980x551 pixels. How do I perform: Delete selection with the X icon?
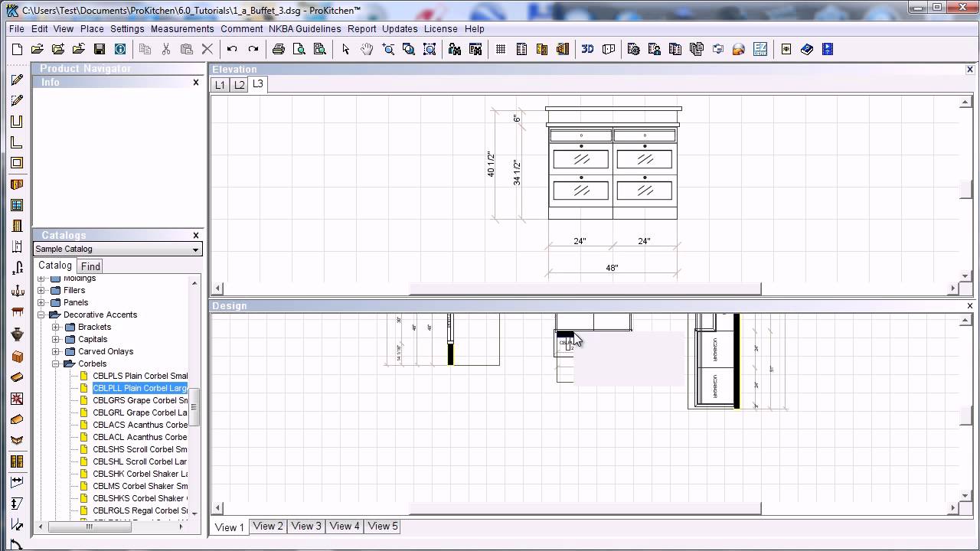[x=207, y=49]
